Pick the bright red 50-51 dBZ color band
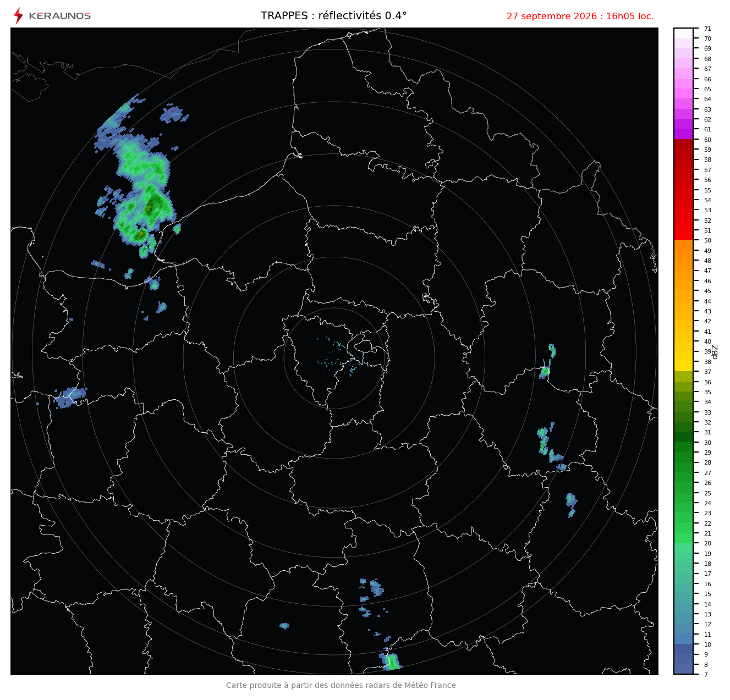This screenshot has width=730, height=700. [683, 235]
